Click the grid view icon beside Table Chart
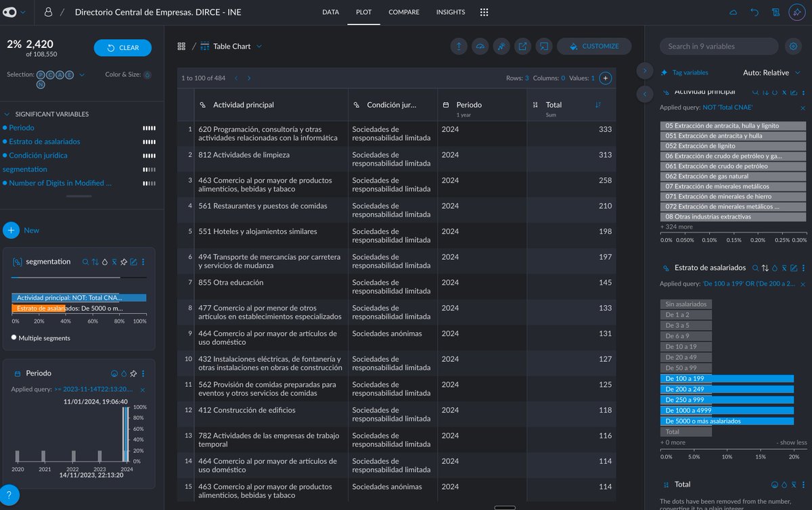The width and height of the screenshot is (812, 510). pyautogui.click(x=181, y=46)
